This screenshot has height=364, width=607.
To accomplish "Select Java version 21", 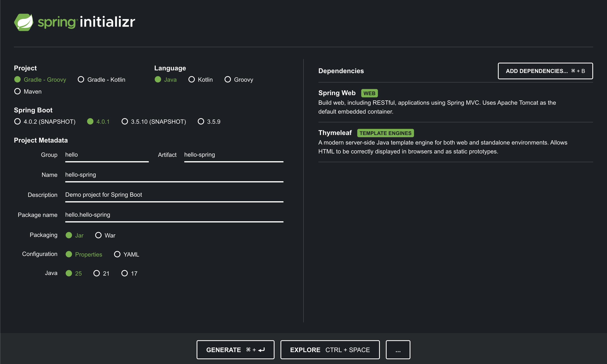I will (x=97, y=273).
